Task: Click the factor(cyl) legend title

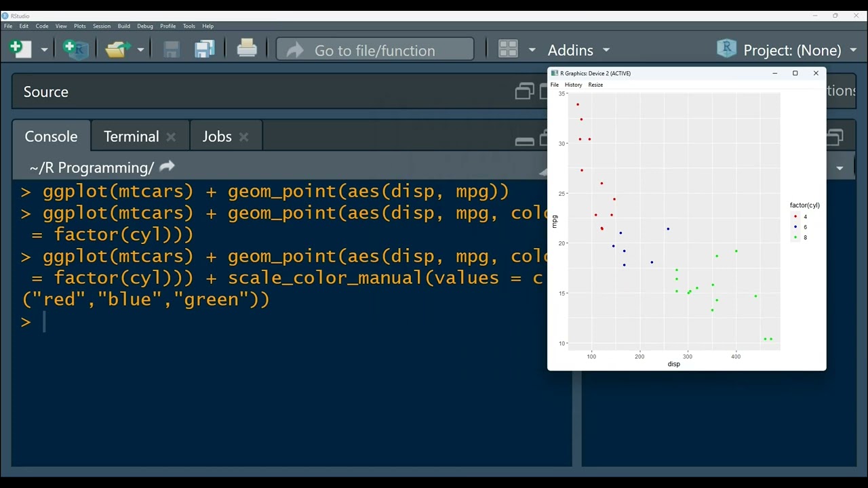Action: click(804, 205)
